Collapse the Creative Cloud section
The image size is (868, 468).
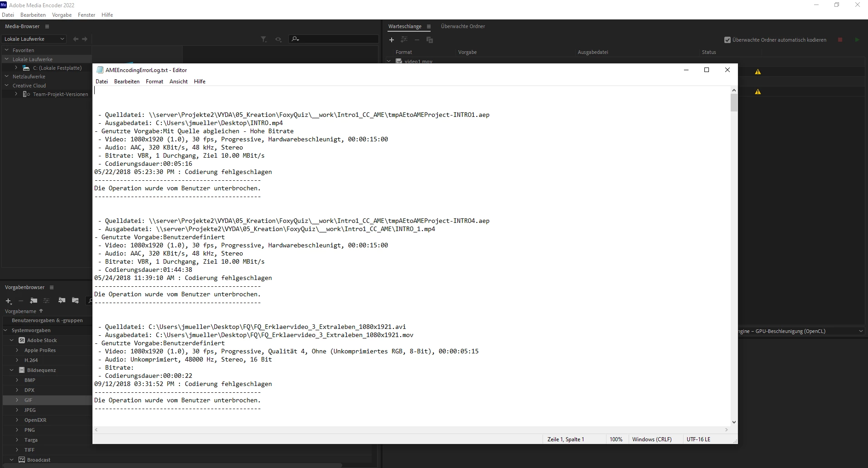pyautogui.click(x=7, y=85)
